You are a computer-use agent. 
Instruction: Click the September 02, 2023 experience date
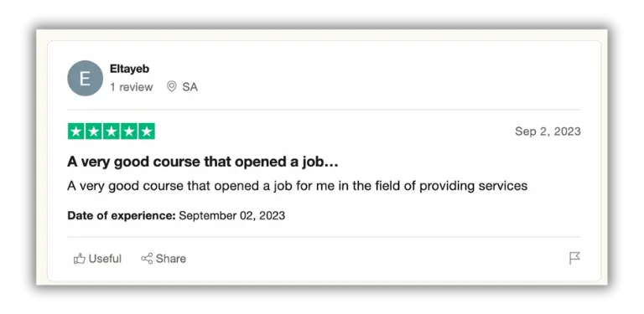232,216
